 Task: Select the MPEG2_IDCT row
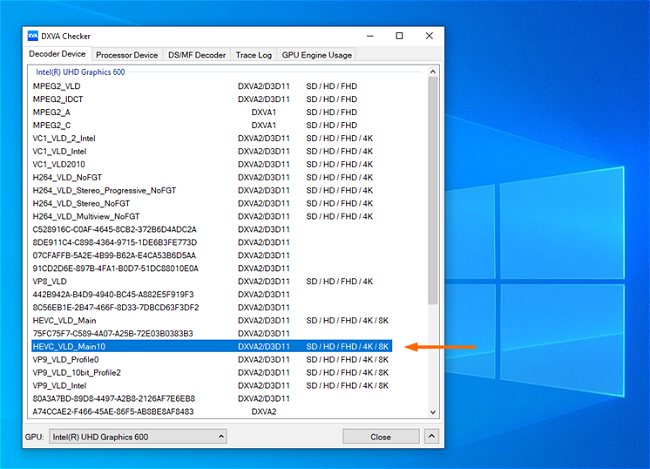pyautogui.click(x=211, y=99)
